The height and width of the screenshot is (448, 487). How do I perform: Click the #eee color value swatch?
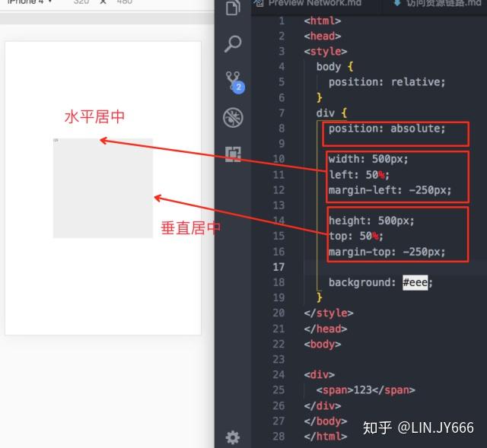coord(415,282)
